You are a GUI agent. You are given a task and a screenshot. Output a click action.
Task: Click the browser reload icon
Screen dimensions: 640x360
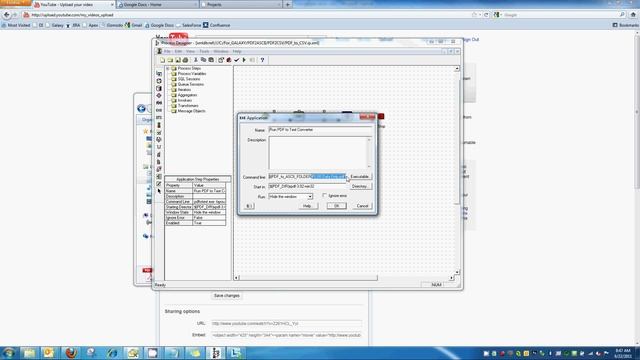click(486, 15)
